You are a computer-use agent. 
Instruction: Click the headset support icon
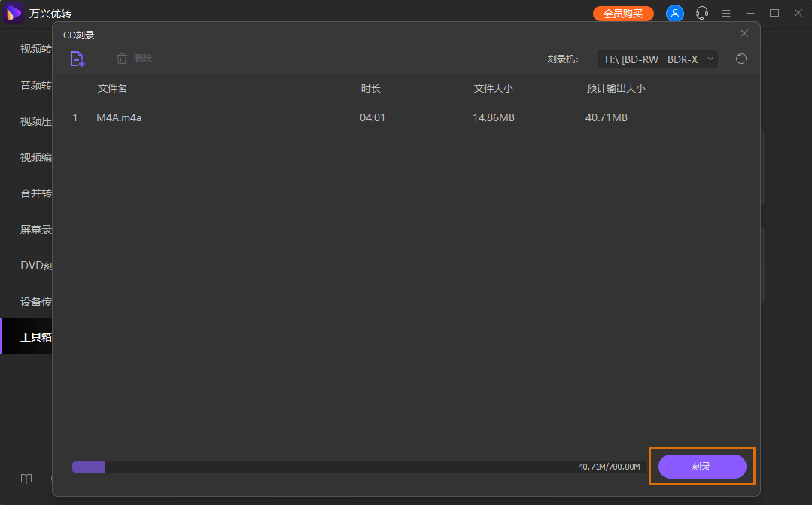tap(701, 13)
